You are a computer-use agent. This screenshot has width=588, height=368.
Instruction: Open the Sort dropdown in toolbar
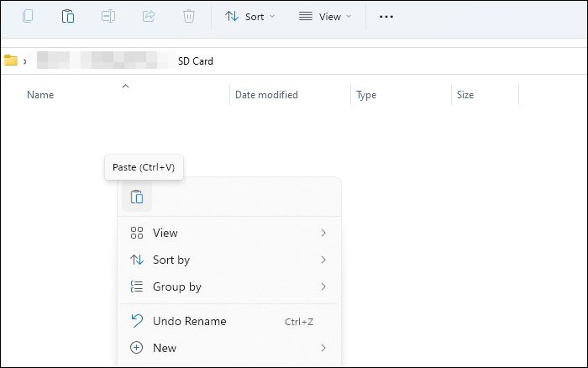click(250, 17)
